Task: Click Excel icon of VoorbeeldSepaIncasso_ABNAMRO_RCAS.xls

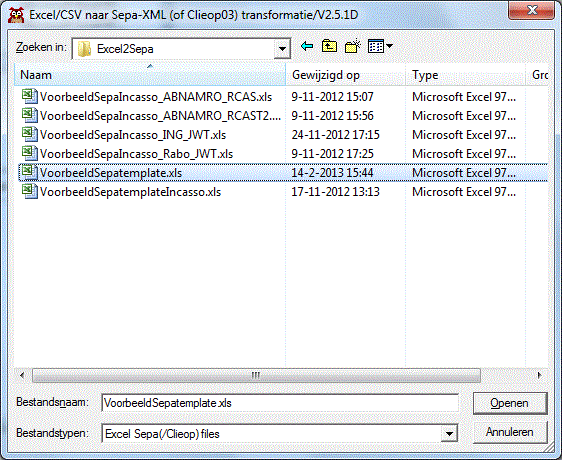Action: (x=29, y=96)
